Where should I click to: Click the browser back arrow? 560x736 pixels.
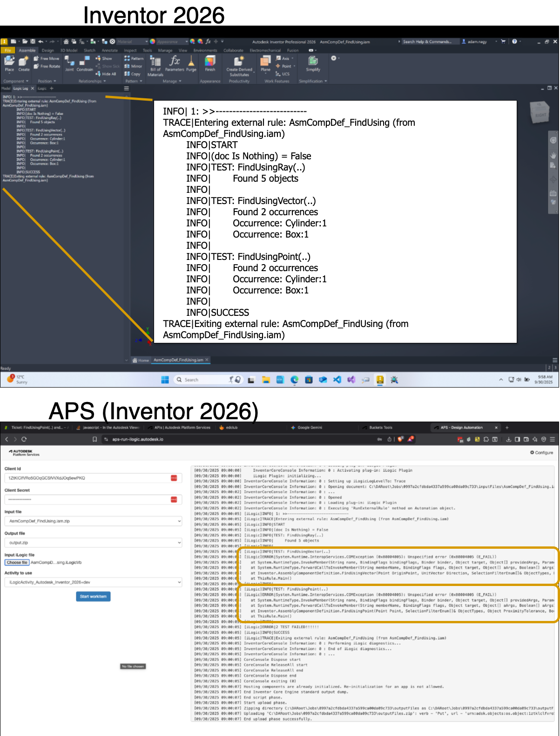(x=7, y=439)
